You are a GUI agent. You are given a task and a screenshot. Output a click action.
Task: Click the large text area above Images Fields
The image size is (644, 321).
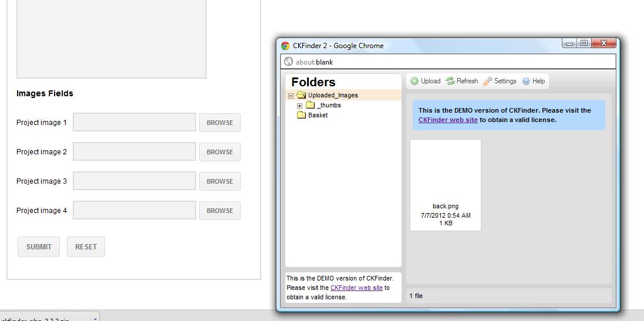pyautogui.click(x=112, y=39)
